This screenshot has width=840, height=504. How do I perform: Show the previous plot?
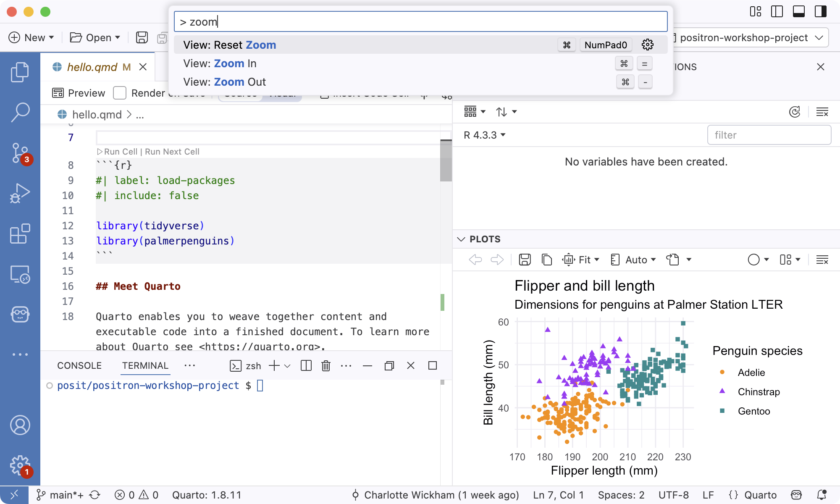(x=475, y=260)
